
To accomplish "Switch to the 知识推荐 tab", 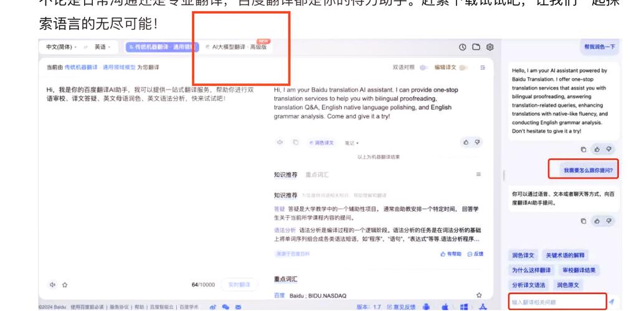I will [285, 175].
